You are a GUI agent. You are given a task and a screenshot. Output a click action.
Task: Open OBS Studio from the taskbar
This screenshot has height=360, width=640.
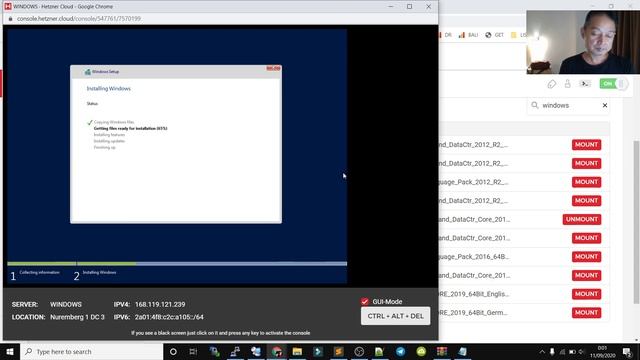click(x=359, y=351)
